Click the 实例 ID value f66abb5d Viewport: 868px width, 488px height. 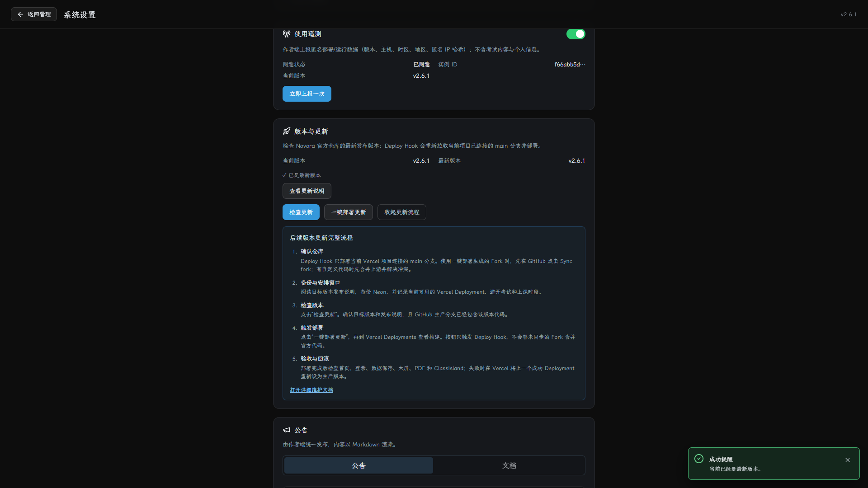tap(570, 65)
